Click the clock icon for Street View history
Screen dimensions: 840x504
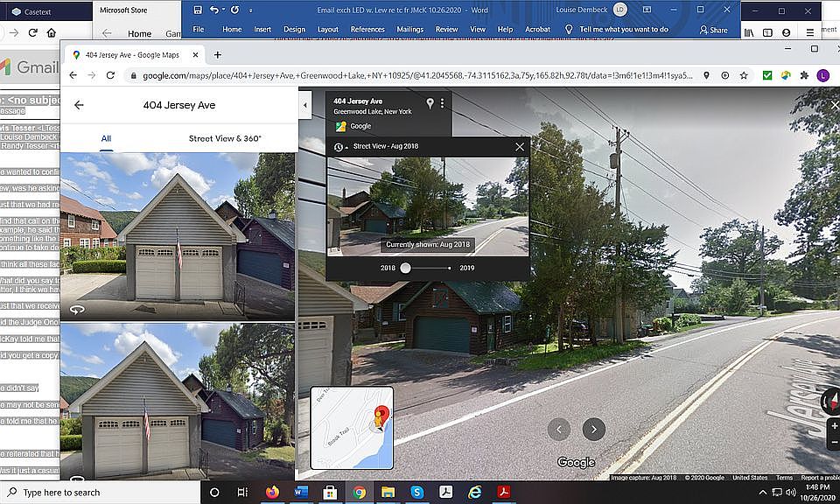pos(338,147)
